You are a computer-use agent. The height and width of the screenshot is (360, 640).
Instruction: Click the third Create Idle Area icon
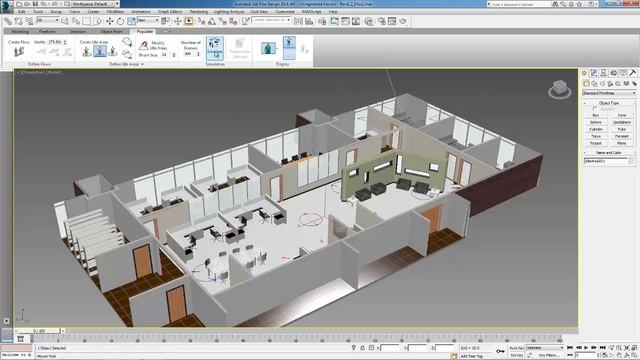(113, 51)
